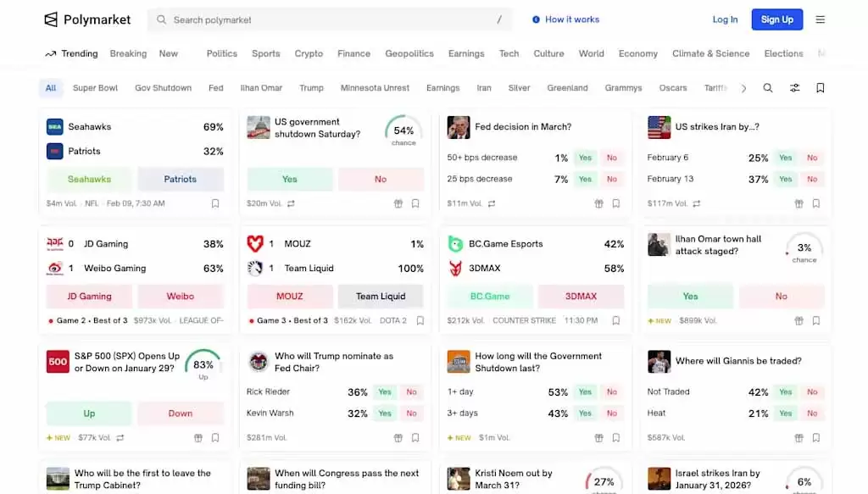This screenshot has height=494, width=868.
Task: Bookmark the Ilhan Omar town hall market
Action: point(816,320)
